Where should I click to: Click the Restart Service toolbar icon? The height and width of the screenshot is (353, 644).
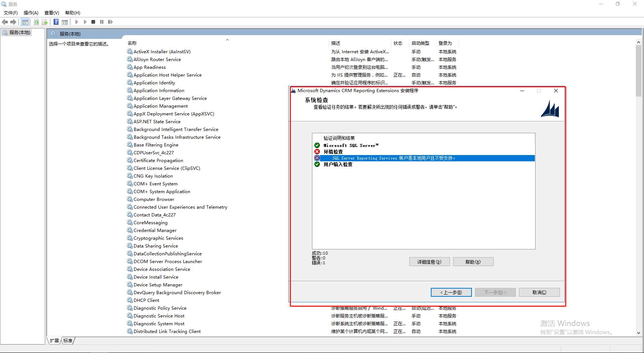tap(110, 22)
